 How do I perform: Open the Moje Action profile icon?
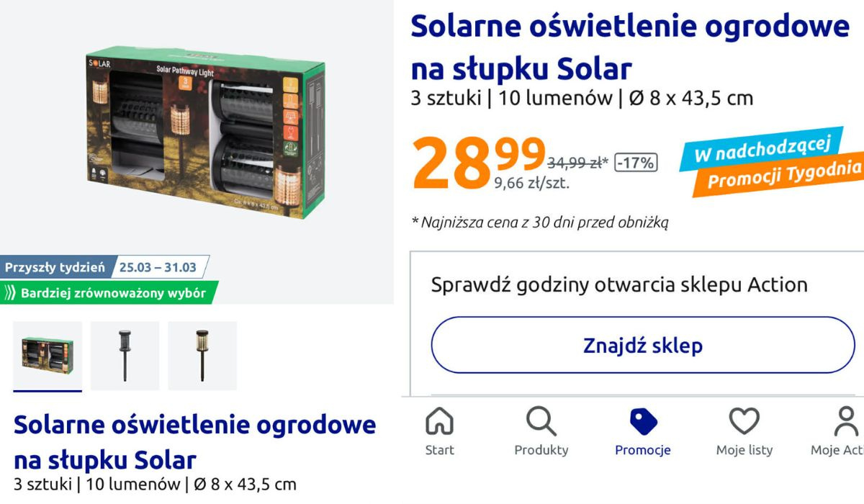point(847,422)
